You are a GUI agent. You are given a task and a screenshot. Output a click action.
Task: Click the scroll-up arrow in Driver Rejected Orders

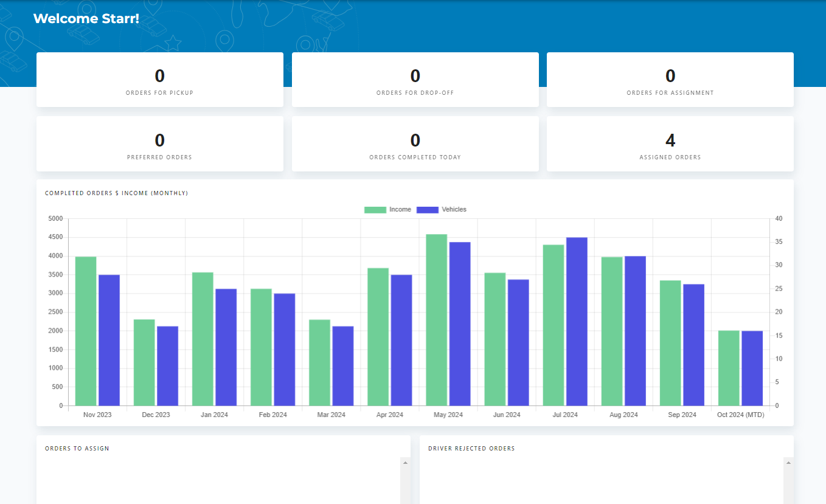click(x=788, y=463)
